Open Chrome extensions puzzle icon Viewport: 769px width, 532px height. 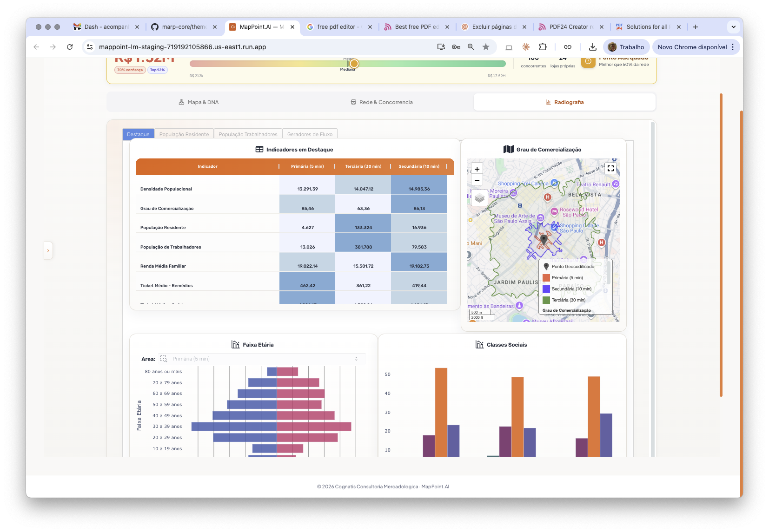point(543,47)
